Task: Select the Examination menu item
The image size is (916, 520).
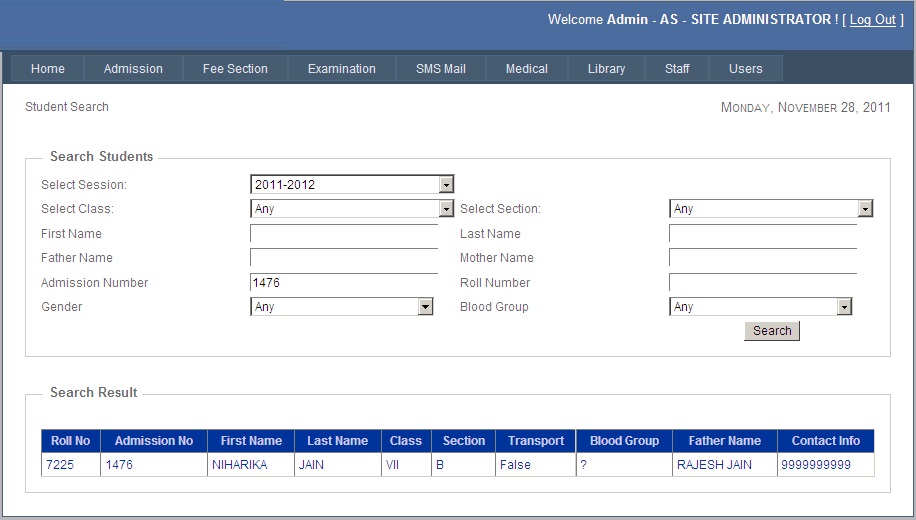Action: (342, 69)
